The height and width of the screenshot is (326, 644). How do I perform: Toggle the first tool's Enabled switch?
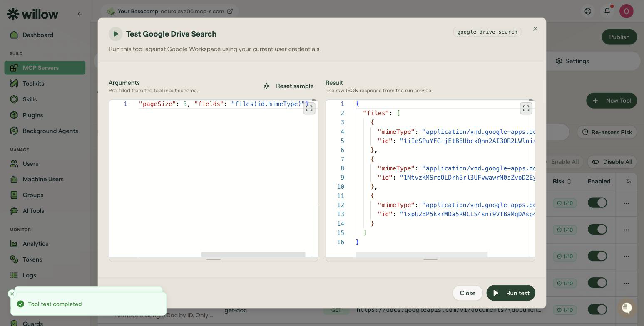(x=597, y=203)
